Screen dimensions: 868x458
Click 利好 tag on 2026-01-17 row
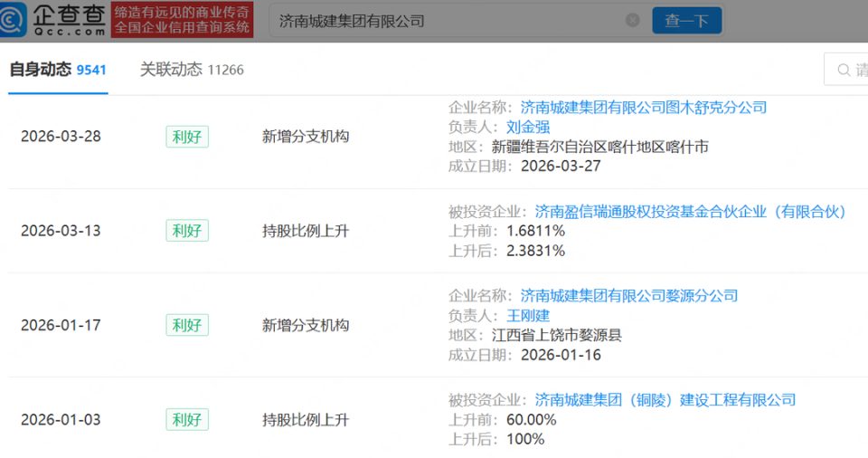(x=187, y=325)
